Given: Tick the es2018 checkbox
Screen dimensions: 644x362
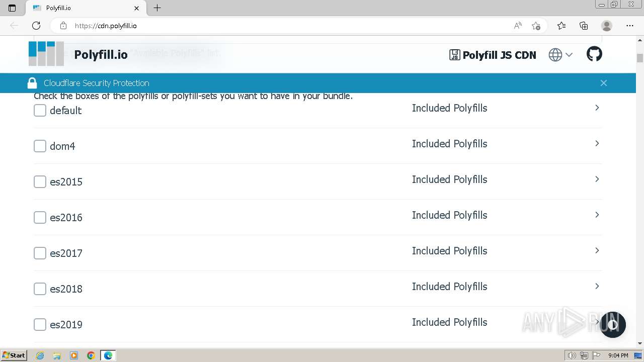Looking at the screenshot, I should pos(40,289).
